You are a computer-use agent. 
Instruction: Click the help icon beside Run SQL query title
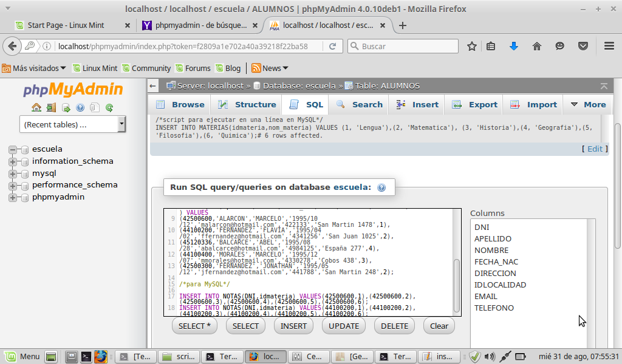[381, 187]
